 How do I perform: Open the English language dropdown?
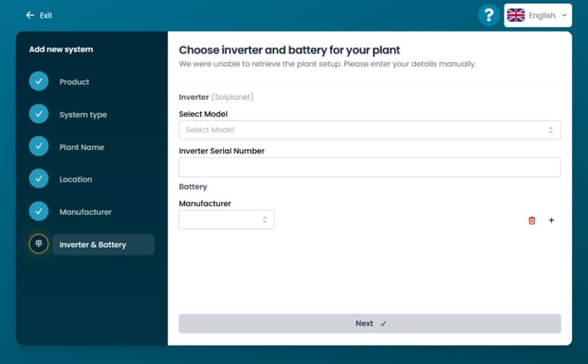[x=538, y=16]
